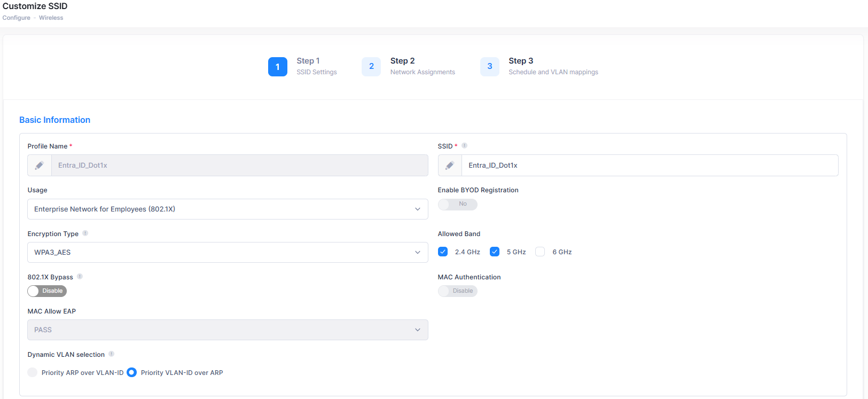Image resolution: width=868 pixels, height=399 pixels.
Task: Click the Step 3 number badge
Action: 489,67
